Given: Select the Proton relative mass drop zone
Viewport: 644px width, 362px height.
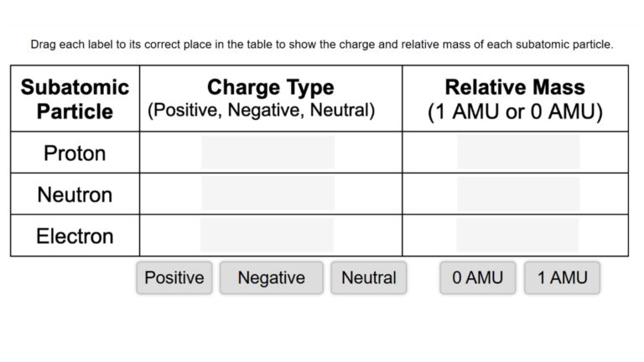Looking at the screenshot, I should (x=517, y=153).
